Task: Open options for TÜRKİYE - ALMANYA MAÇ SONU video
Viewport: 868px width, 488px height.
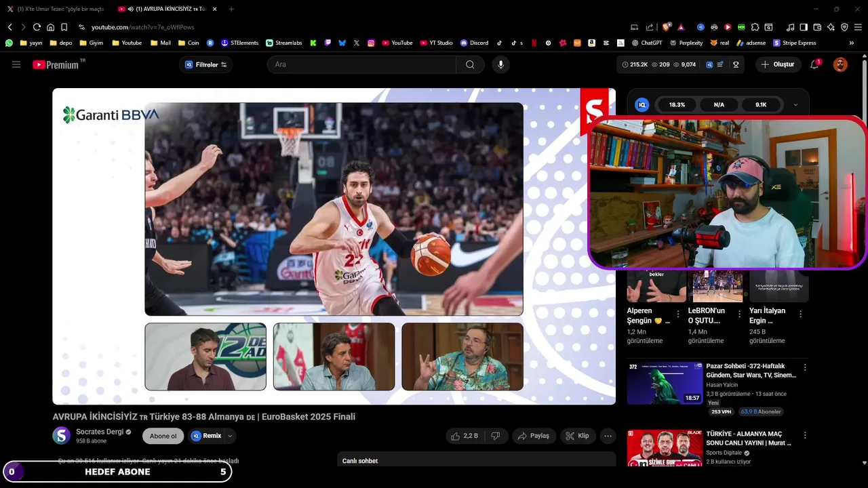Action: click(x=805, y=434)
